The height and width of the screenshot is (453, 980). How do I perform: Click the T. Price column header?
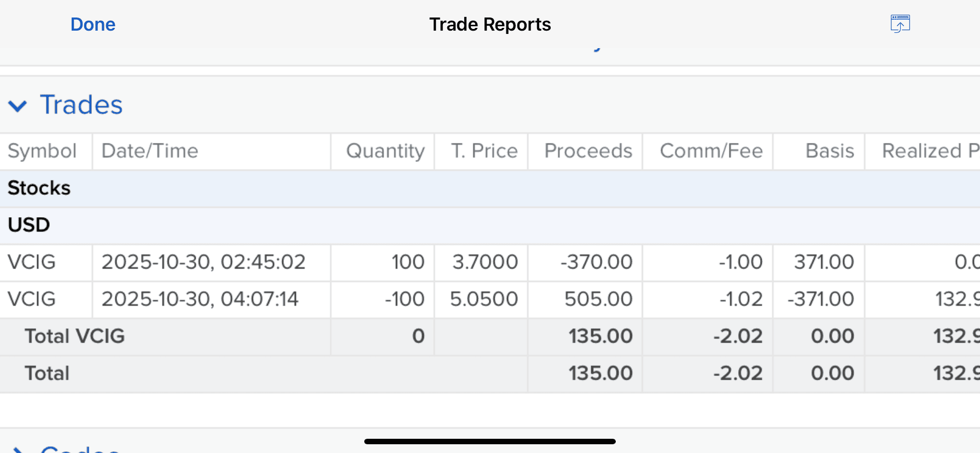(x=484, y=151)
